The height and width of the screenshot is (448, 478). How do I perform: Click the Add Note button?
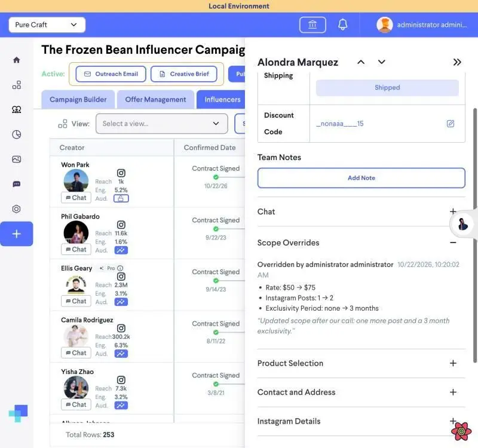point(361,178)
